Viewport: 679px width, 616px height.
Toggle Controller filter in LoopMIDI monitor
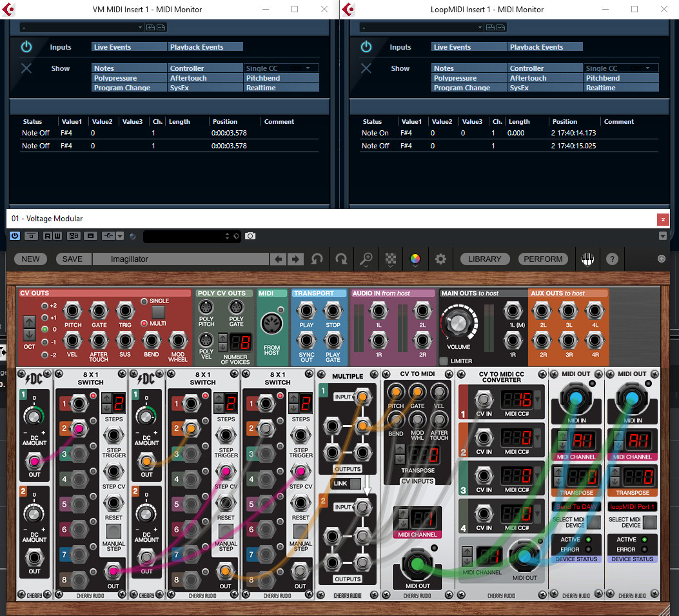coord(545,68)
